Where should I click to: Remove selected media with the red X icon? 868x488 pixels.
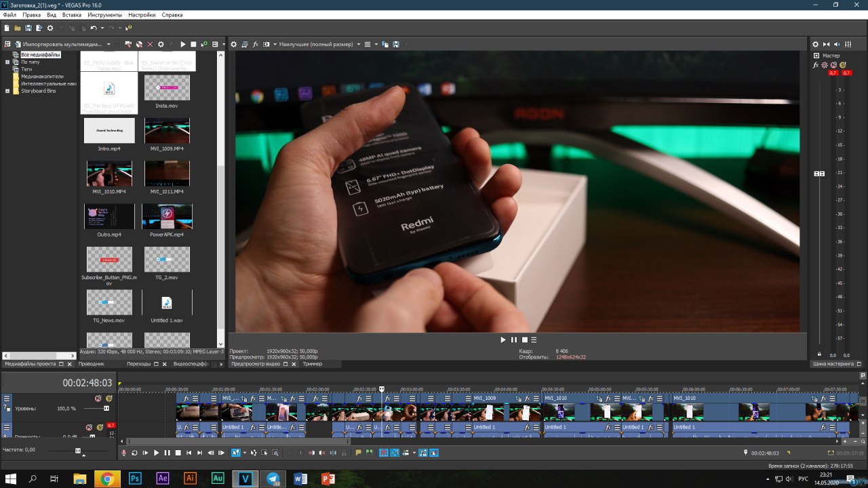point(150,44)
